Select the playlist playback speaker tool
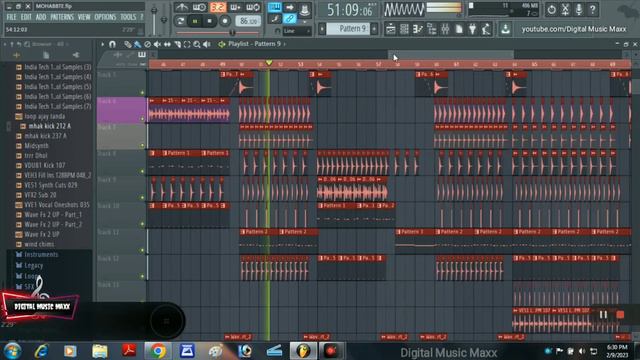This screenshot has height=360, width=640. click(x=207, y=44)
